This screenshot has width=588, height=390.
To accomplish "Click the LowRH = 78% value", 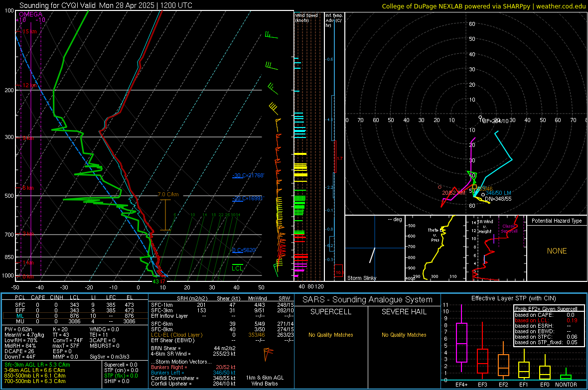I will (21, 340).
